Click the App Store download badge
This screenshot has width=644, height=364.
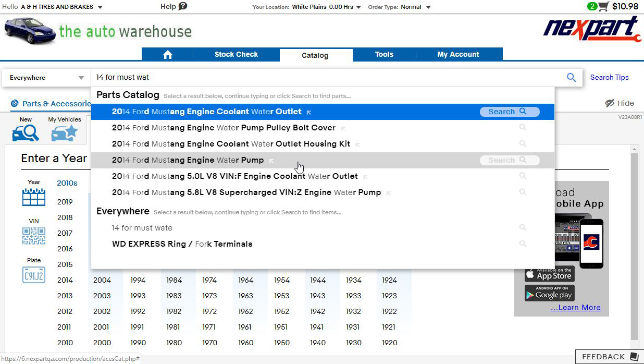point(549,274)
